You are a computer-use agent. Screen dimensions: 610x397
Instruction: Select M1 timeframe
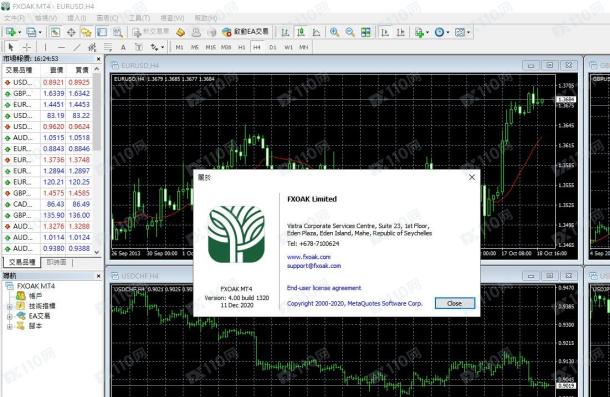(179, 47)
